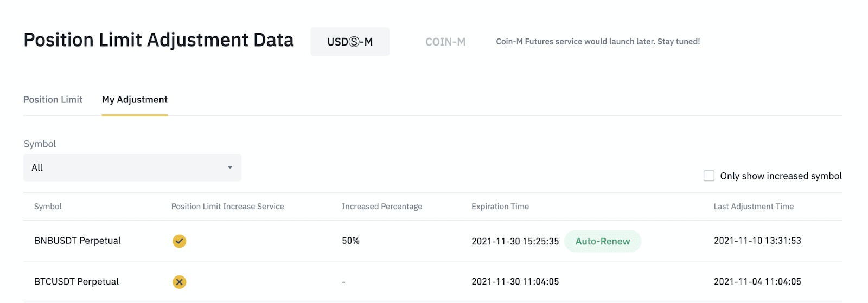Click the BTCUSDT Perpetual row symbol
This screenshot has width=868, height=303.
(x=76, y=281)
